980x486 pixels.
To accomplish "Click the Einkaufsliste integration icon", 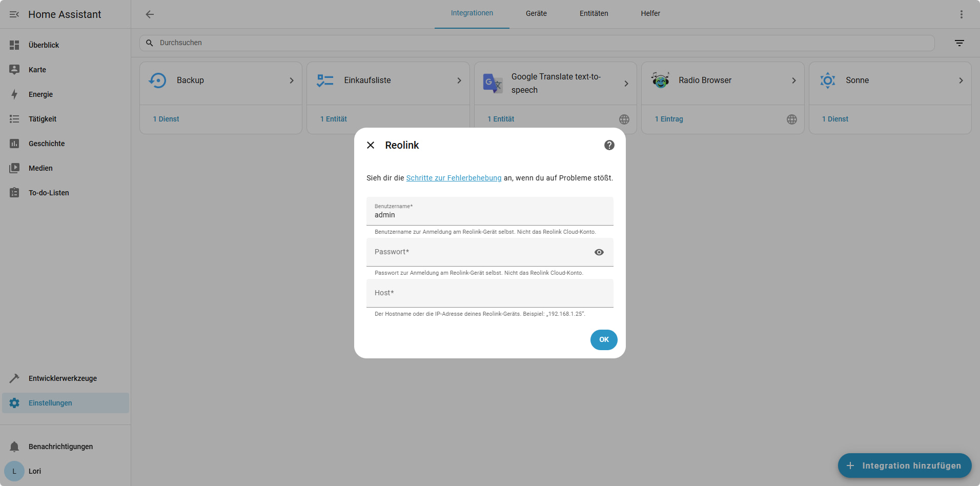I will (x=325, y=80).
